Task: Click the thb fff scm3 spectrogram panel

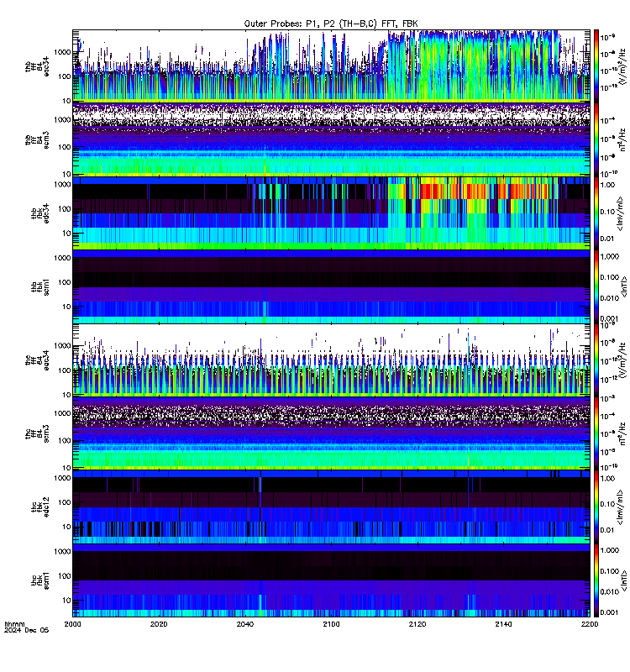Action: click(331, 139)
